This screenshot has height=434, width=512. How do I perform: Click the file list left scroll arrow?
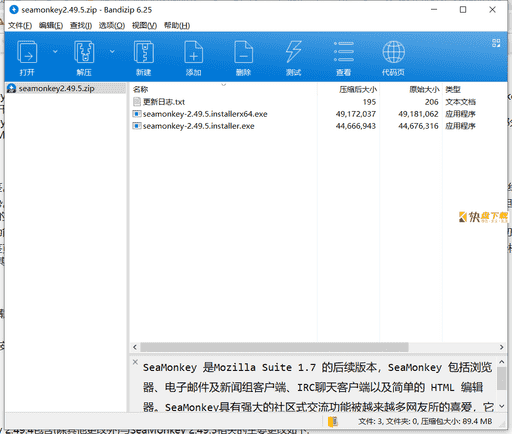pyautogui.click(x=135, y=347)
